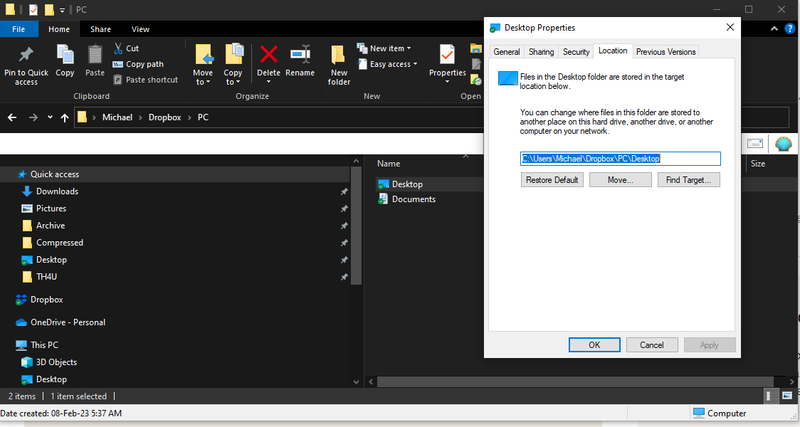Screen dimensions: 800x427
Task: Click the Desktop location path field
Action: 620,158
